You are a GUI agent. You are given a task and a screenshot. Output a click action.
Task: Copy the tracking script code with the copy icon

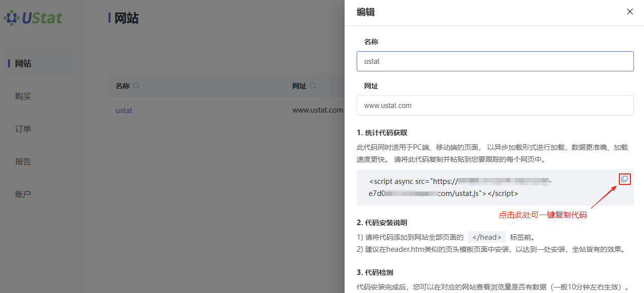(624, 179)
